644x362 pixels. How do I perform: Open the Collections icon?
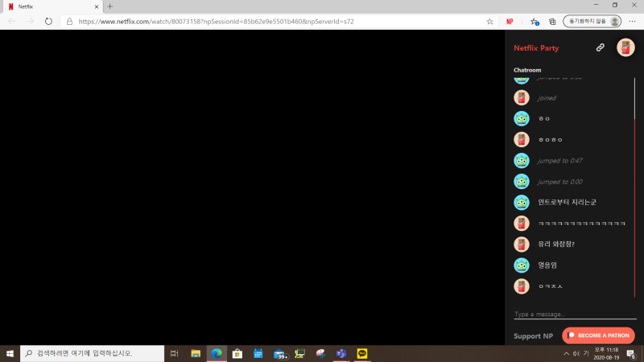click(552, 22)
